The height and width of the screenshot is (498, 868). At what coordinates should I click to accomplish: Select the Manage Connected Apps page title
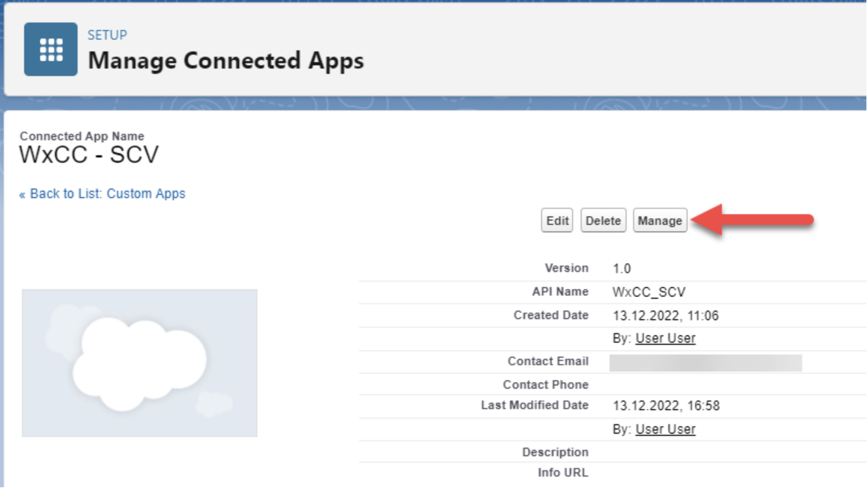pyautogui.click(x=226, y=61)
